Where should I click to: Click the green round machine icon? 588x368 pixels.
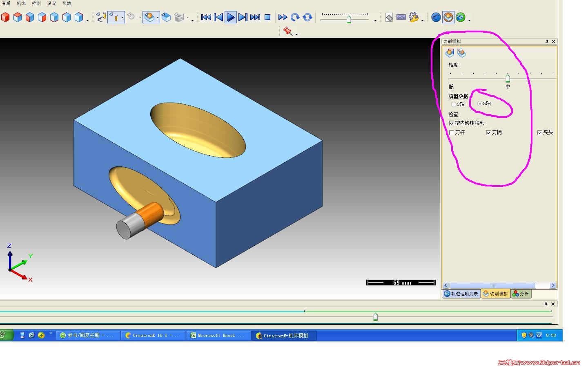coord(461,17)
